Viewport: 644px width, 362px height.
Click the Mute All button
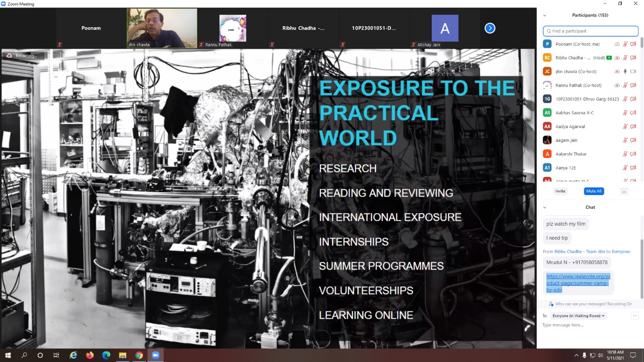click(594, 191)
